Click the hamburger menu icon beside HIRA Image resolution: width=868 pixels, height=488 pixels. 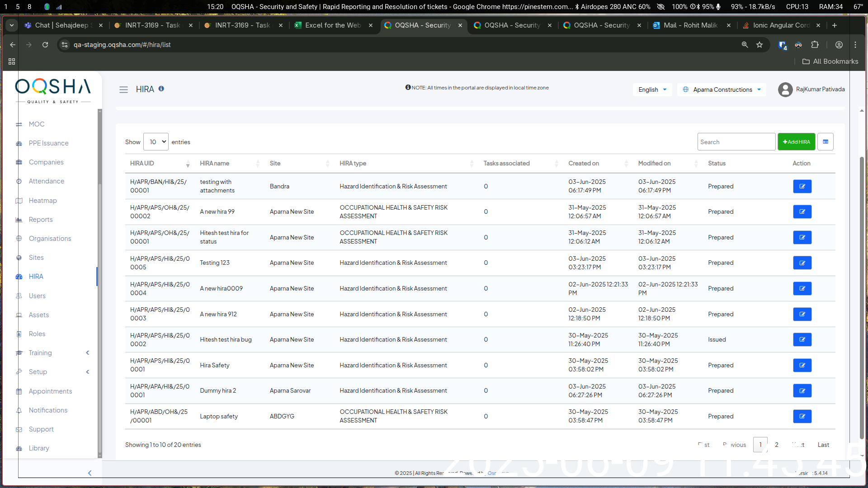pos(123,89)
